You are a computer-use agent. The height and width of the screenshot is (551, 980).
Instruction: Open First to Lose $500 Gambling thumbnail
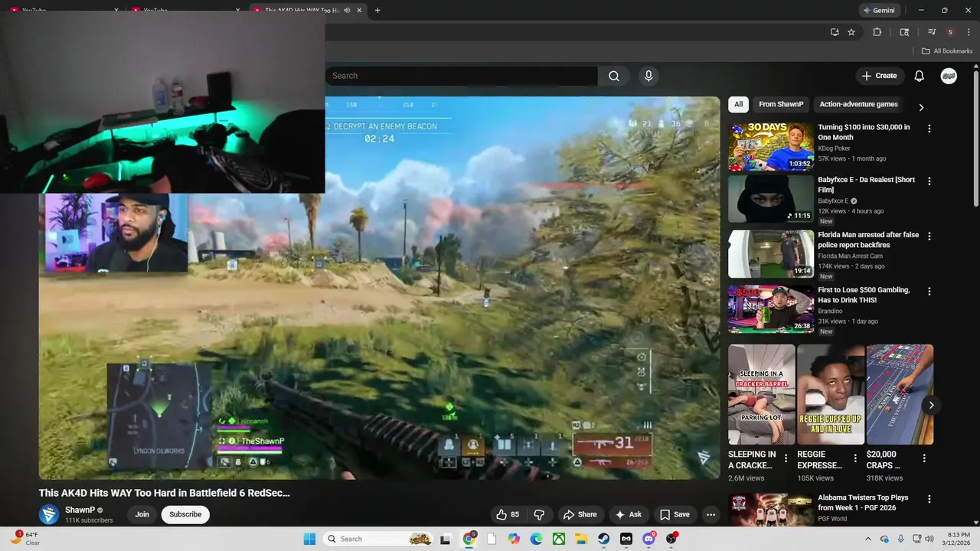771,309
